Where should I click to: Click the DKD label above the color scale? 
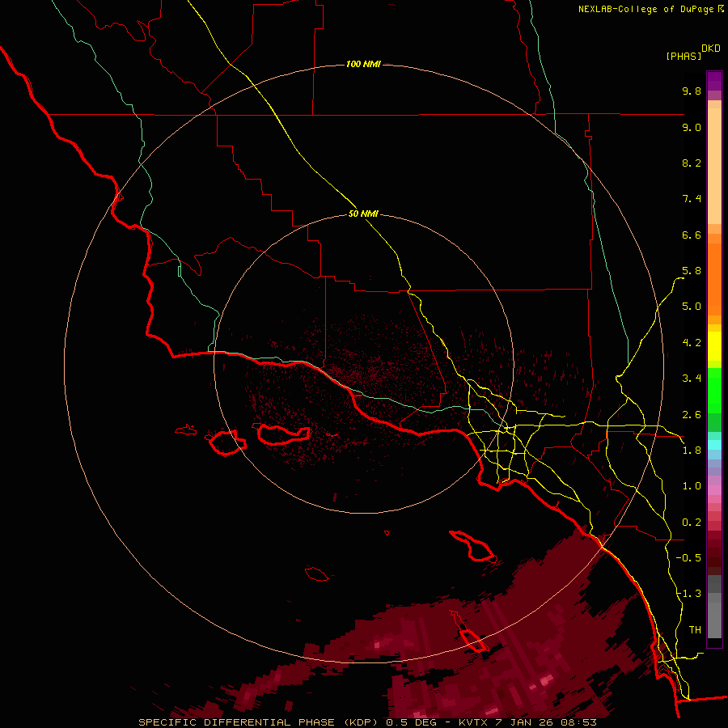coord(711,49)
